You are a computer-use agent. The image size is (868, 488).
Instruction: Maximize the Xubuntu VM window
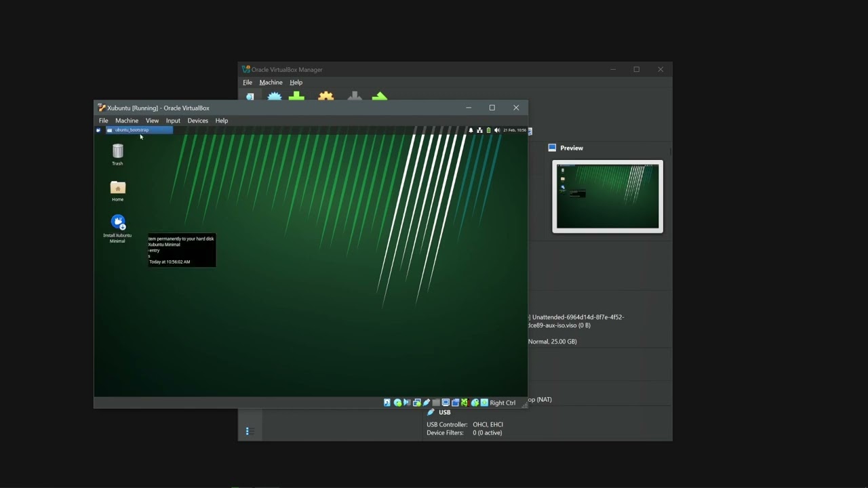coord(492,108)
